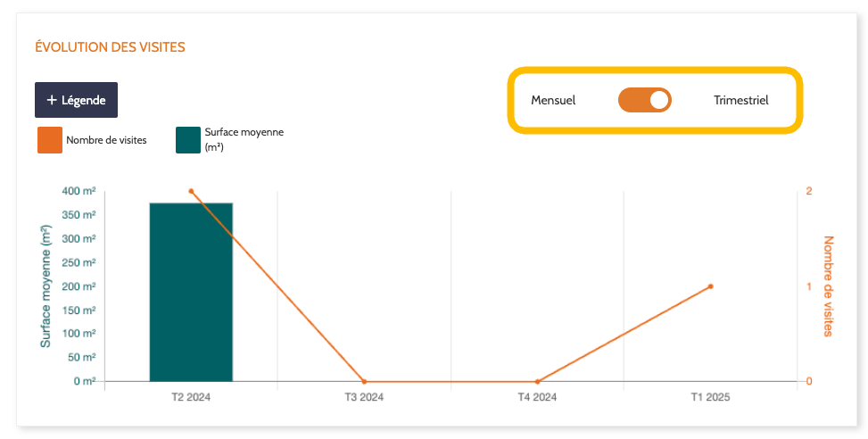868x439 pixels.
Task: Click the orange Nombre de visites swatch
Action: tap(50, 140)
